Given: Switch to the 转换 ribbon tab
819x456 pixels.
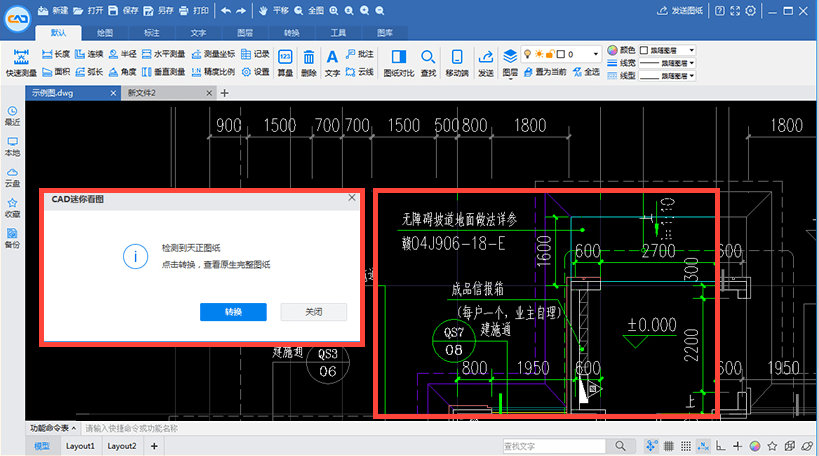Looking at the screenshot, I should click(x=291, y=33).
